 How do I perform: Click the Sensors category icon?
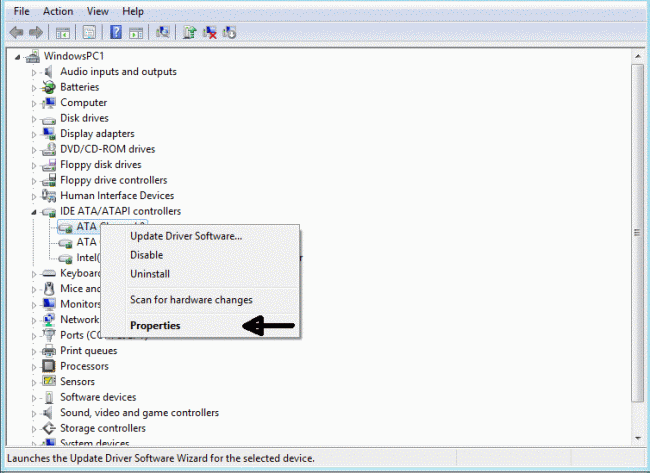[x=49, y=382]
